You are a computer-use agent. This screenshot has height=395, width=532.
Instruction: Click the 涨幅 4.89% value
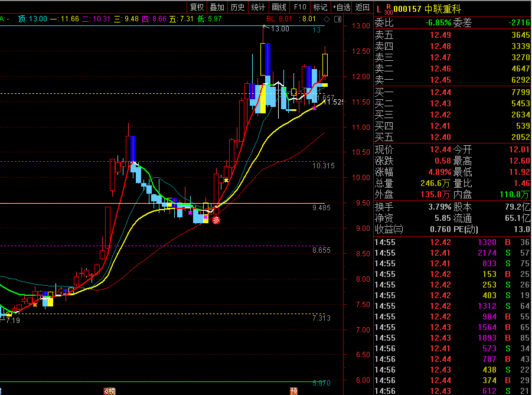coord(440,172)
